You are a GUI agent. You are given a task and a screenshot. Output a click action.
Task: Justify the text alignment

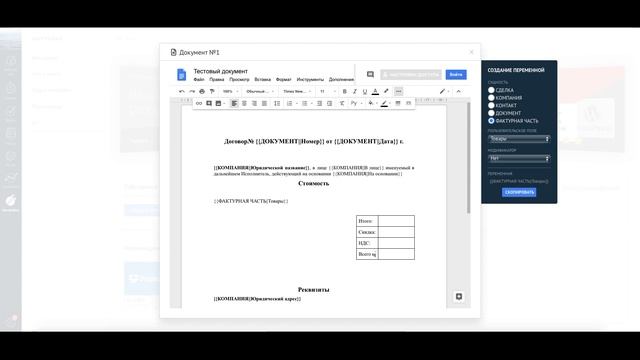coord(264,103)
